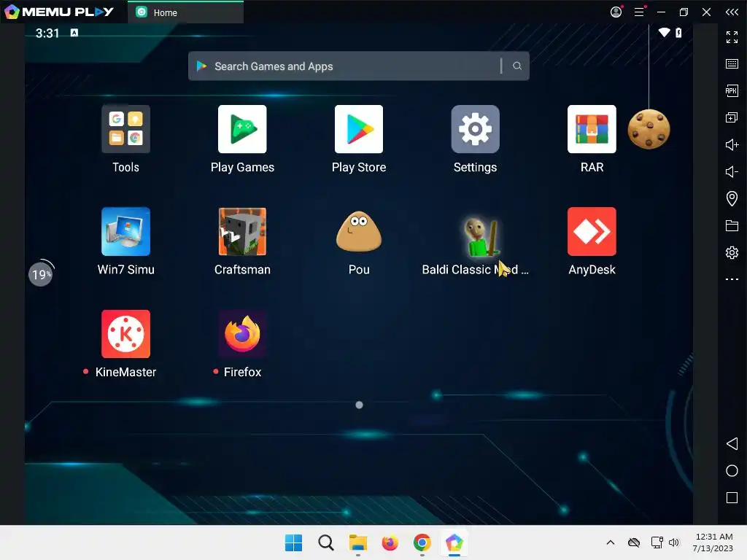Open the shared folder icon
Viewport: 747px width, 560px height.
[x=732, y=225]
